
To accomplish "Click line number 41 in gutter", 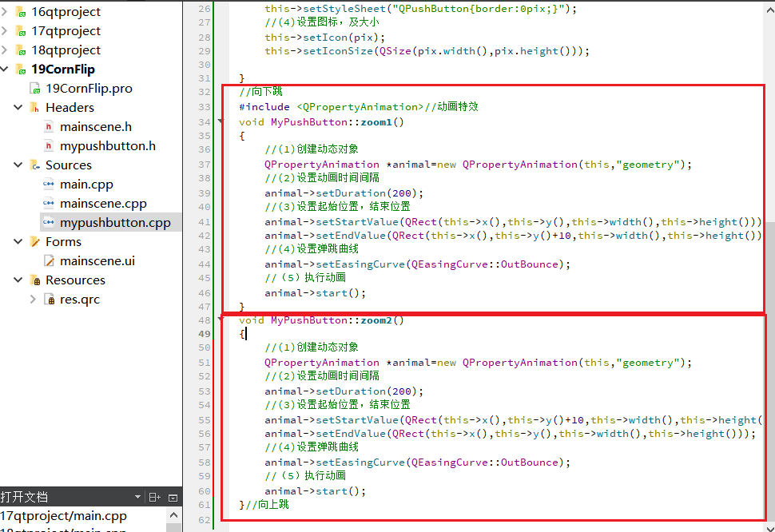I will [x=204, y=222].
